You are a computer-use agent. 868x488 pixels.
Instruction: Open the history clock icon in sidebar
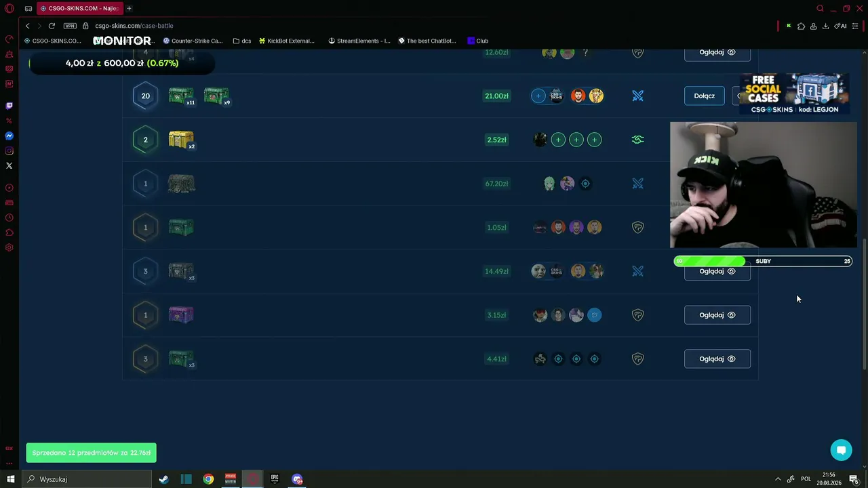(x=9, y=218)
